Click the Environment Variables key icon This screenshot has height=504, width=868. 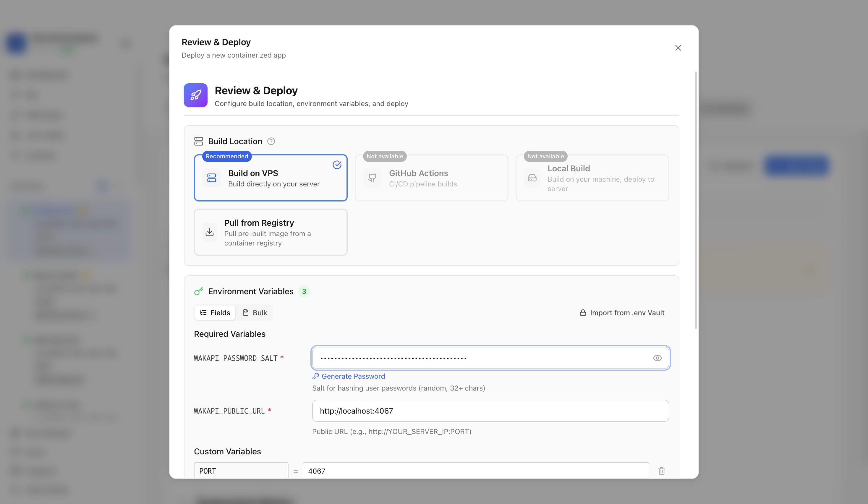point(199,292)
